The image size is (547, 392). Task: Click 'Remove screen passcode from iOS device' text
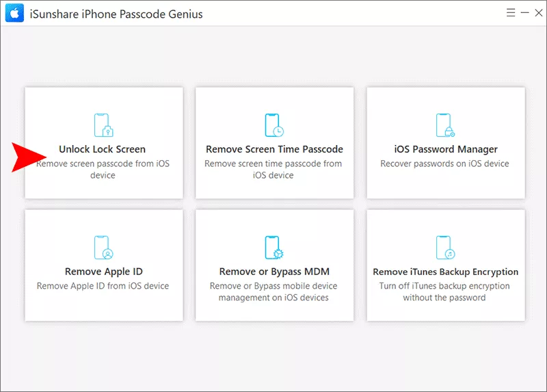(103, 169)
